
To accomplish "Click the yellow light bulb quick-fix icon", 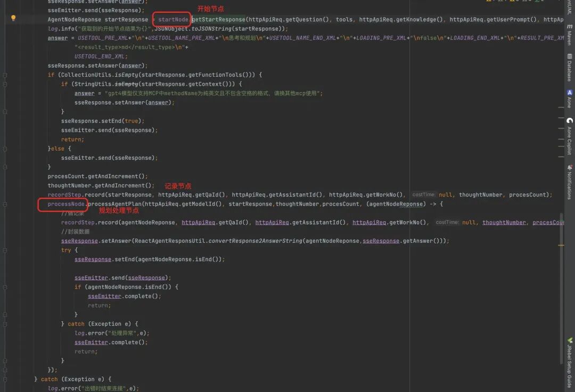I will point(13,18).
